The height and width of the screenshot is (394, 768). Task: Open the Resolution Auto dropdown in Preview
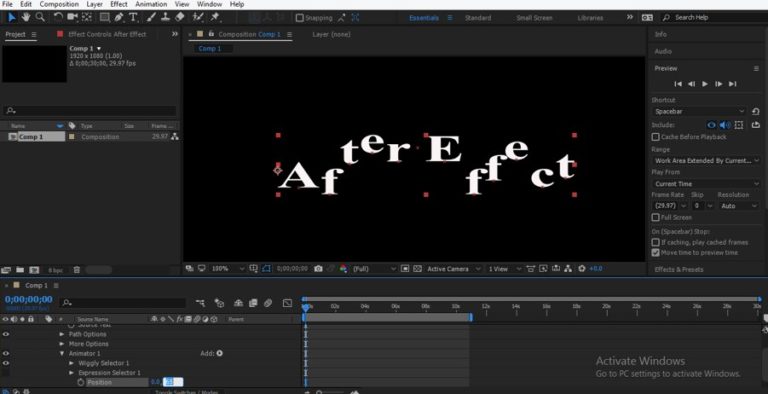739,206
